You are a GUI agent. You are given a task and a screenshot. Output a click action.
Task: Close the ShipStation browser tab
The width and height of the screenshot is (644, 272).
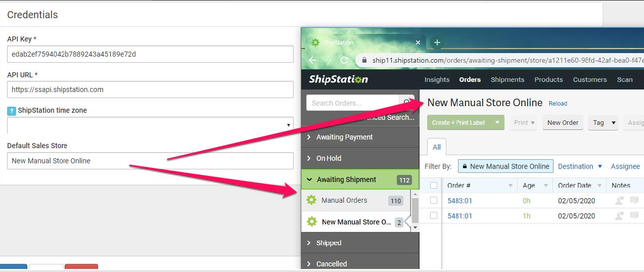(418, 42)
